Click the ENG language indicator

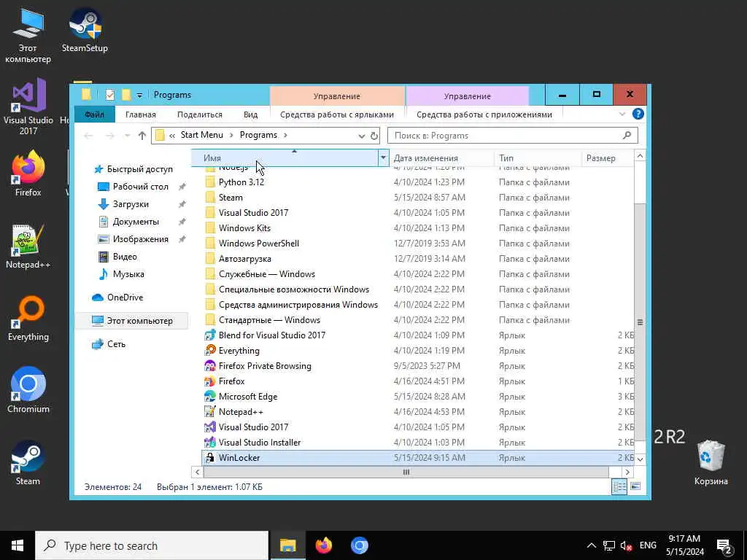coord(648,545)
